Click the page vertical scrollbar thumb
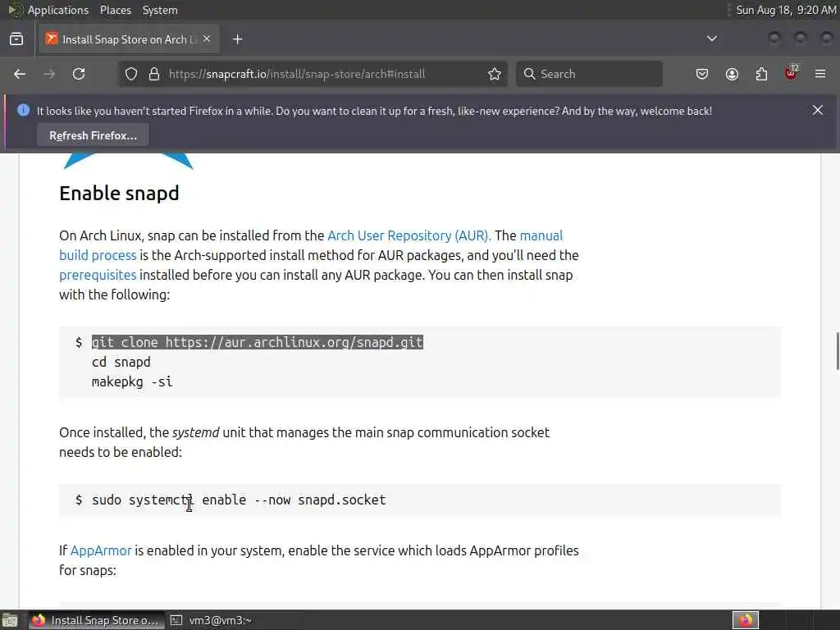The image size is (840, 630). (x=838, y=351)
